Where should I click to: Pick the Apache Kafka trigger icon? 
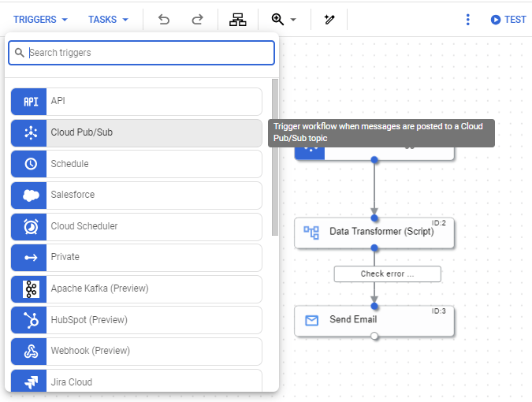click(30, 288)
